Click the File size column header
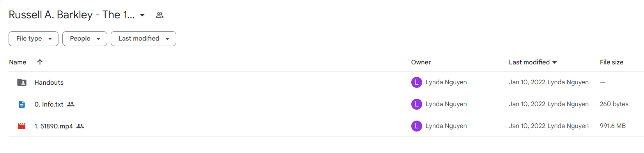 (x=611, y=62)
